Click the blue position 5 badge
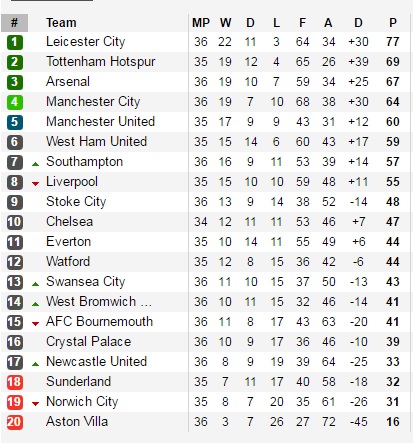This screenshot has height=443, width=413. click(x=15, y=122)
